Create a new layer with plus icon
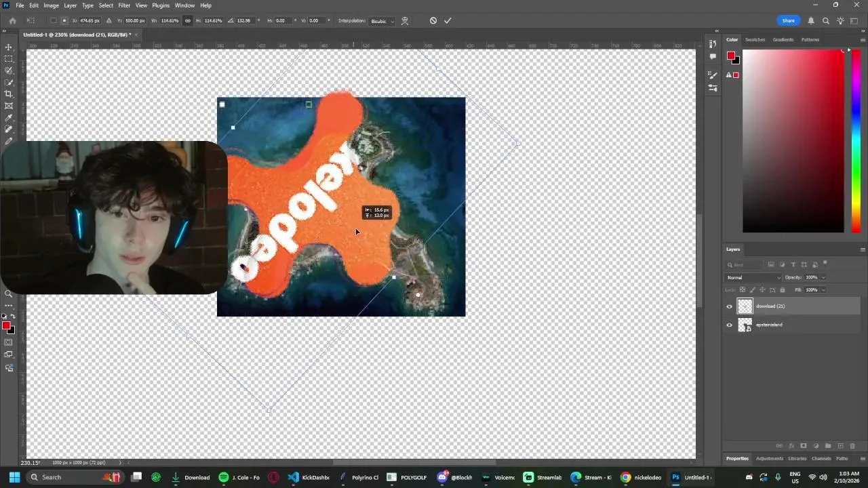The height and width of the screenshot is (488, 868). (840, 446)
